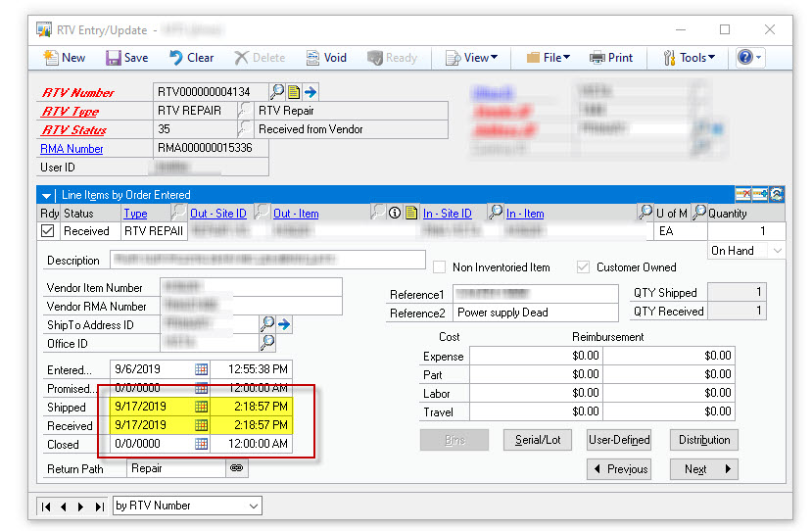Jump to the first record with navigation arrow
This screenshot has width=812, height=531.
pyautogui.click(x=45, y=507)
